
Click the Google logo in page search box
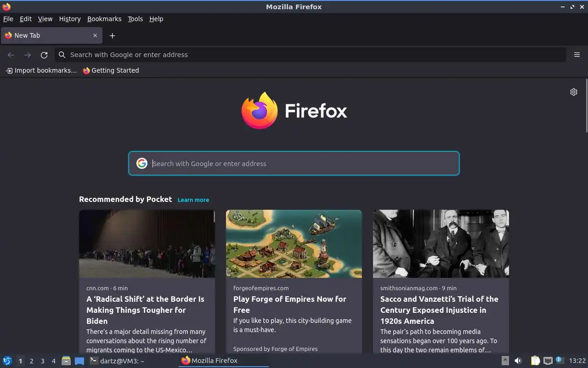pos(142,163)
